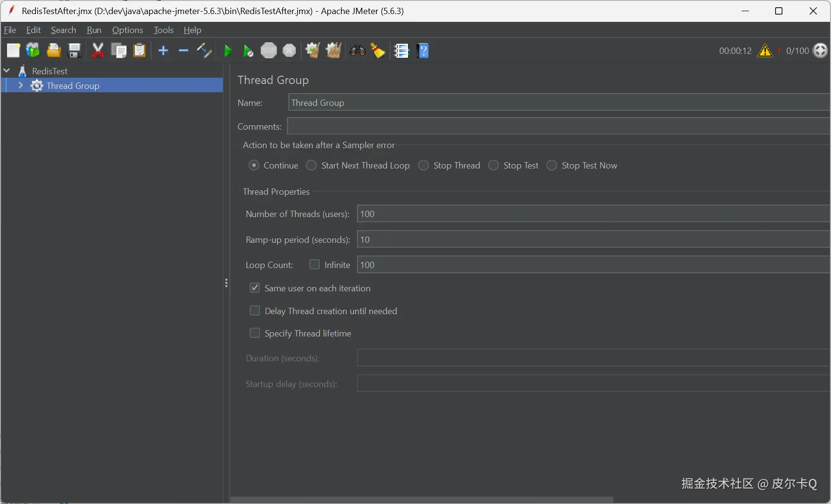
Task: Click the 00:00:12 elapsed time readout
Action: (735, 51)
